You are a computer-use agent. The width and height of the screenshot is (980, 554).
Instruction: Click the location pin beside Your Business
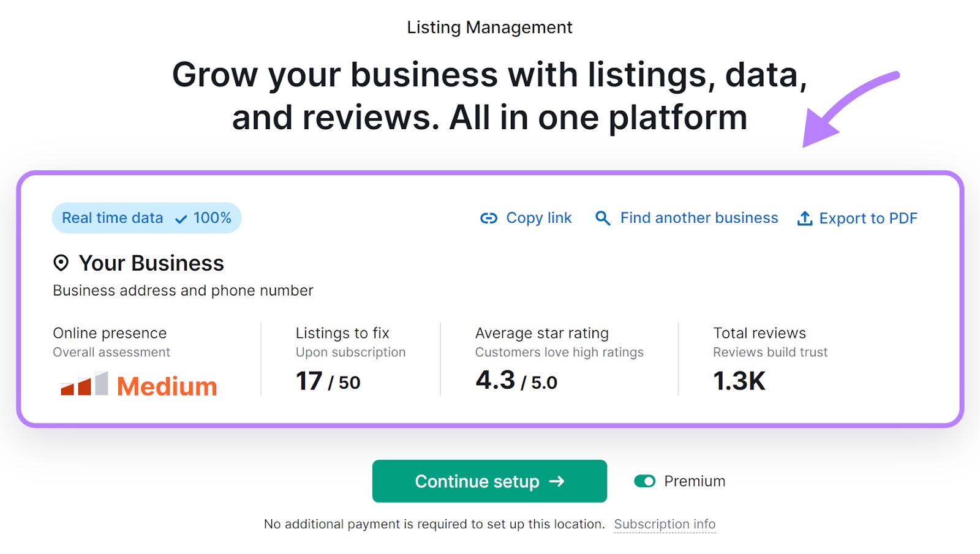click(61, 263)
